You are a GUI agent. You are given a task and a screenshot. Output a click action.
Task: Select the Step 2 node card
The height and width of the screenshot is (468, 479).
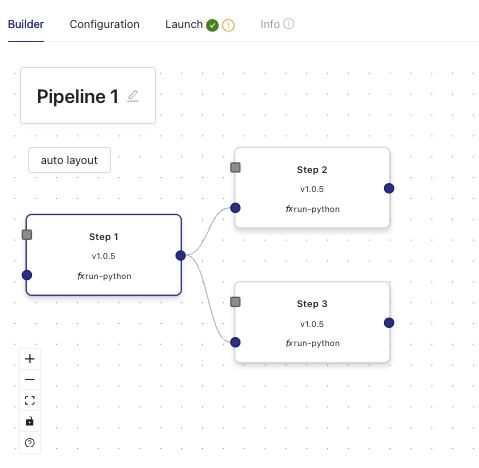(x=312, y=188)
